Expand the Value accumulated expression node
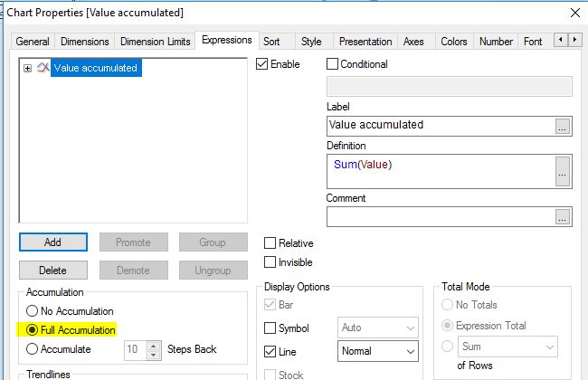Screen dimensions: 588x380 tap(28, 68)
